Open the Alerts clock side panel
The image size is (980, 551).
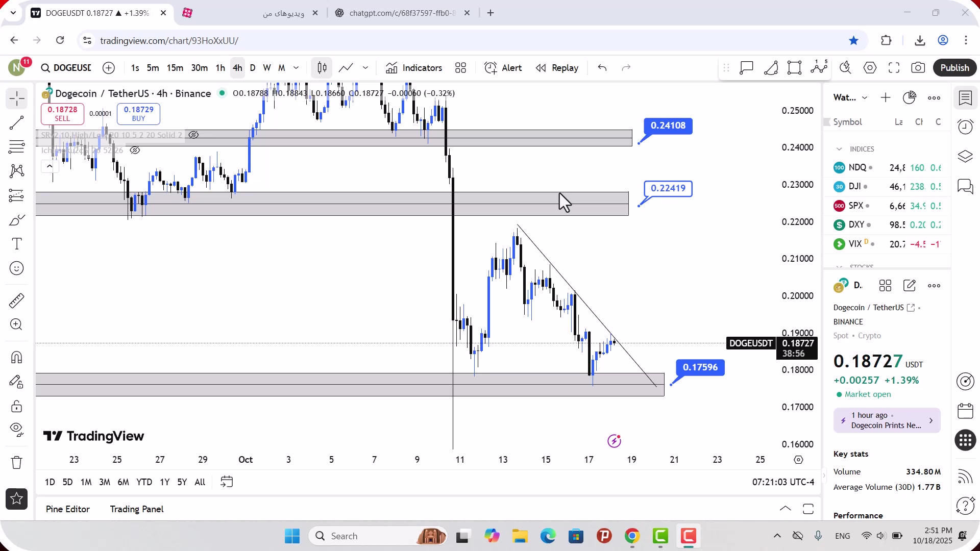[x=965, y=127]
